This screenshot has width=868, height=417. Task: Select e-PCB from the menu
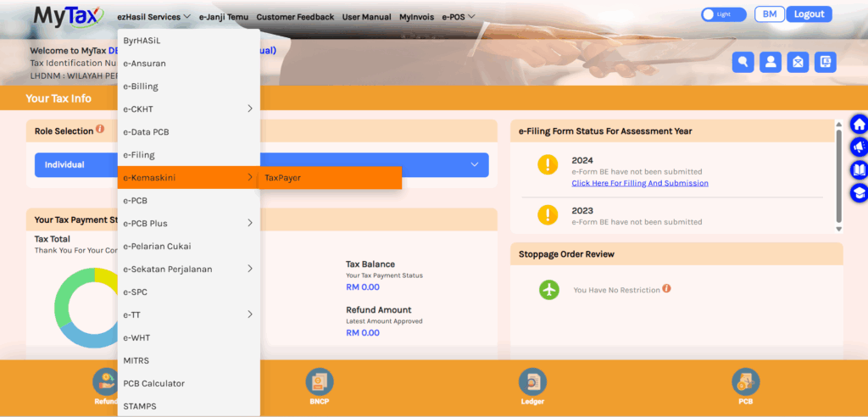click(x=188, y=200)
